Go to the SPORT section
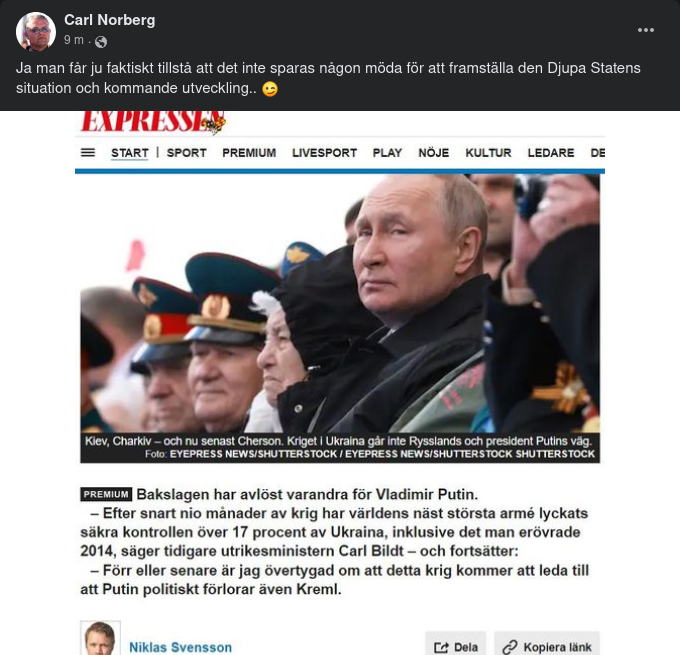680x655 pixels. [186, 153]
